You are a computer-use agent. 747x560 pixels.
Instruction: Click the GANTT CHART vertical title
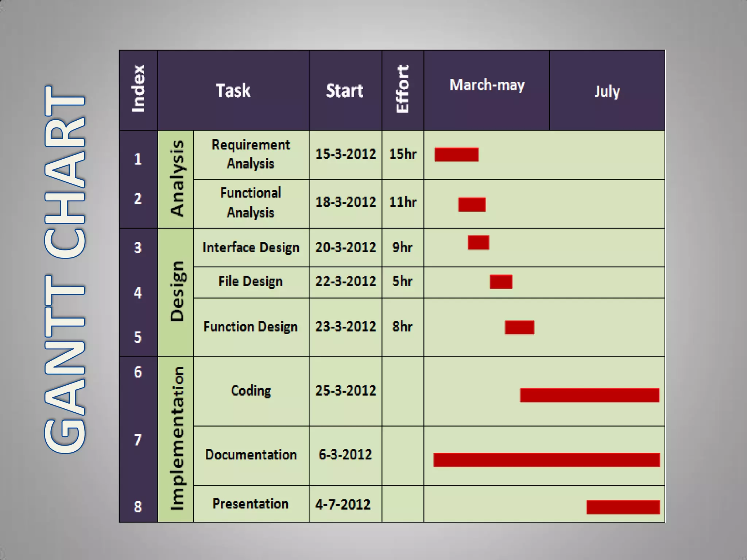coord(65,270)
